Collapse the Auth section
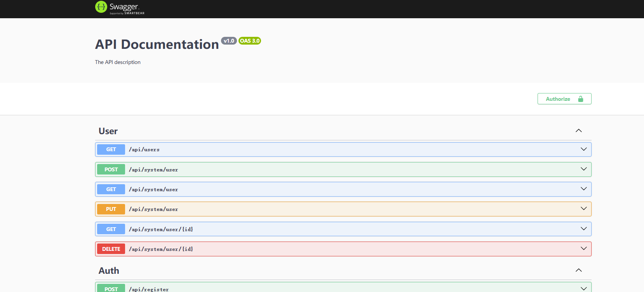 click(578, 270)
